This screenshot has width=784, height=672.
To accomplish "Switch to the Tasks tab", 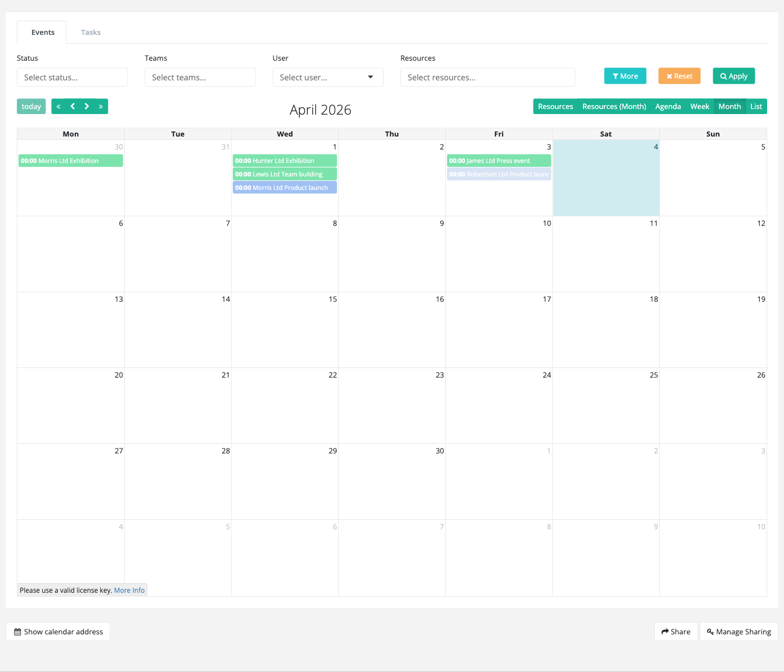I will 90,32.
